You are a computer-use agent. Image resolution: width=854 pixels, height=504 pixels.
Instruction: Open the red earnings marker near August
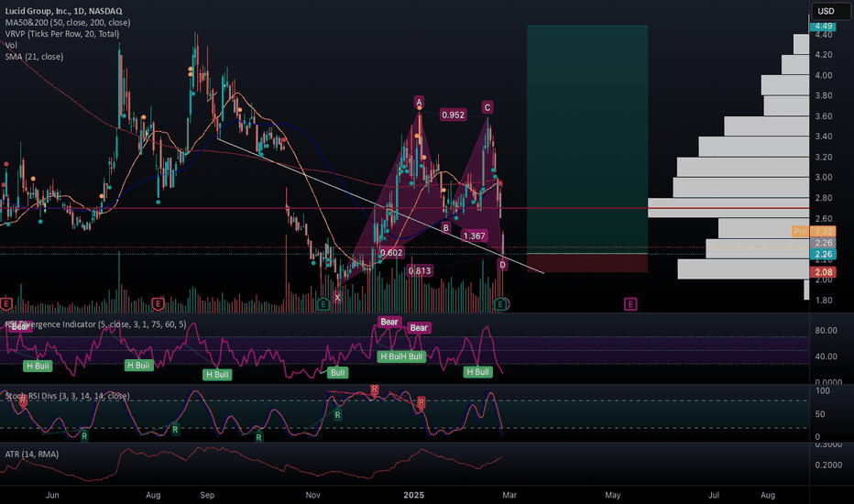tap(158, 304)
